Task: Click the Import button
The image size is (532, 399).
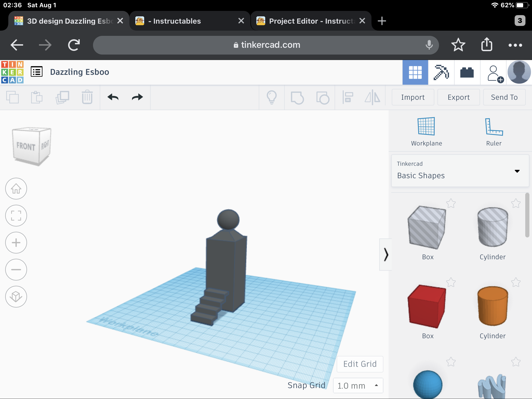Action: click(x=413, y=97)
